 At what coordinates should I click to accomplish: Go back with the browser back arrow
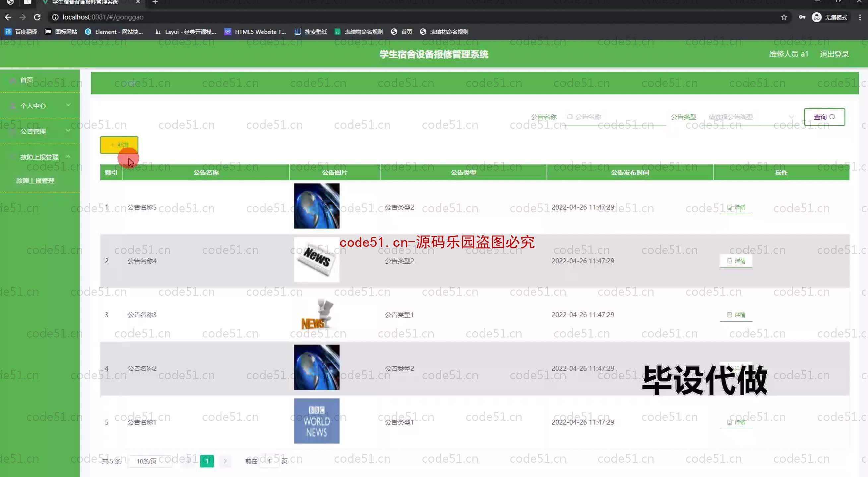click(8, 17)
